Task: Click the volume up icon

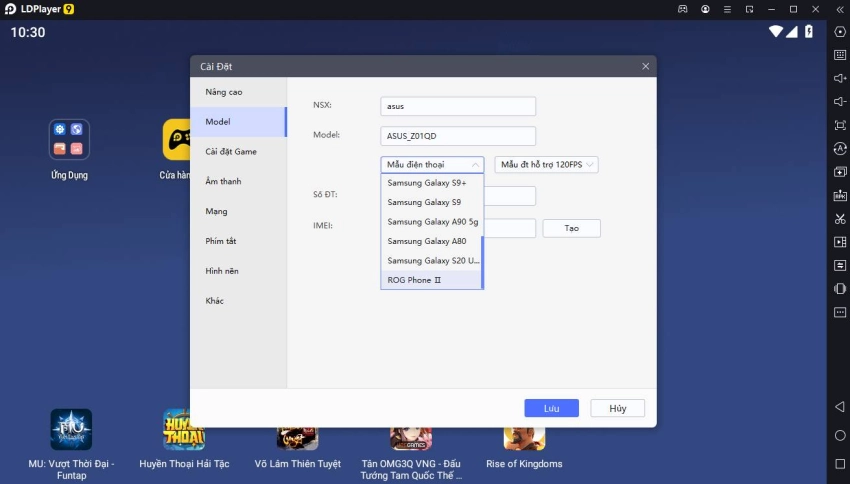Action: tap(840, 79)
